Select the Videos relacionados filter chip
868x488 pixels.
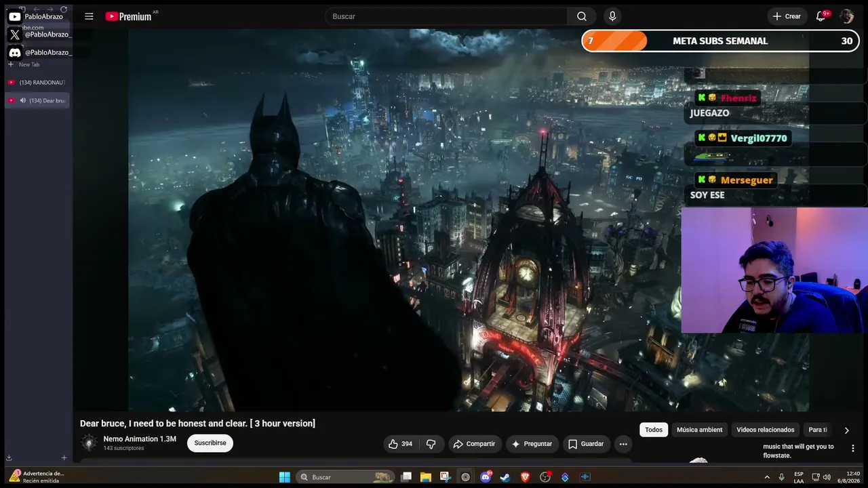coord(766,430)
